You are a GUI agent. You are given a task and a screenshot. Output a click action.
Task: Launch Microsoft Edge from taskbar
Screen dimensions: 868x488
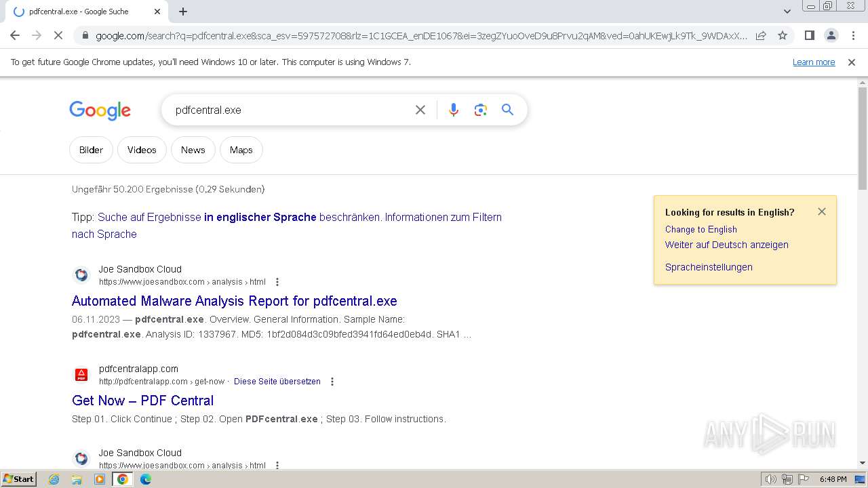point(146,479)
